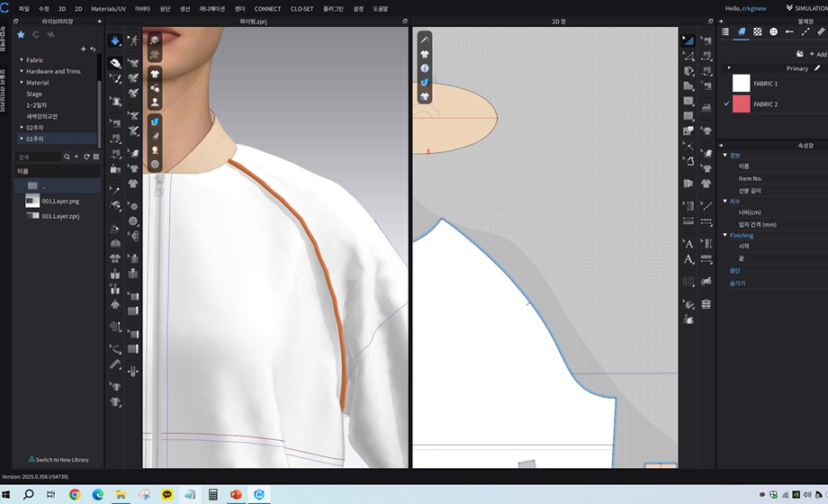Screen dimensions: 828x504
Task: Switch library to grid view icon
Action: coord(96,157)
